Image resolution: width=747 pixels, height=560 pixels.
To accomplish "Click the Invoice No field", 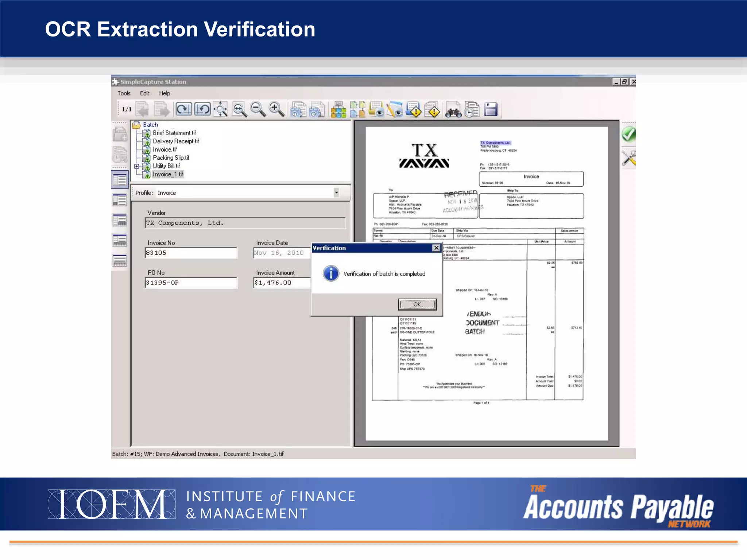I will [x=191, y=253].
